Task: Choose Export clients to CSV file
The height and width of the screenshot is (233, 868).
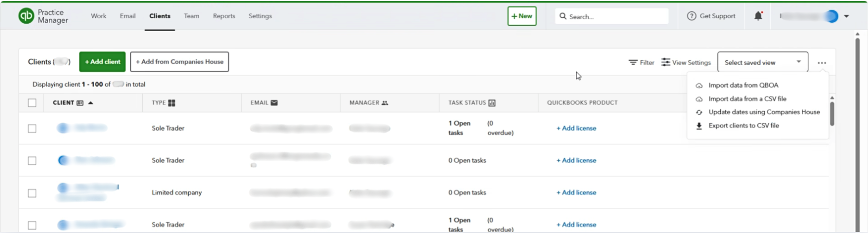Action: click(743, 125)
